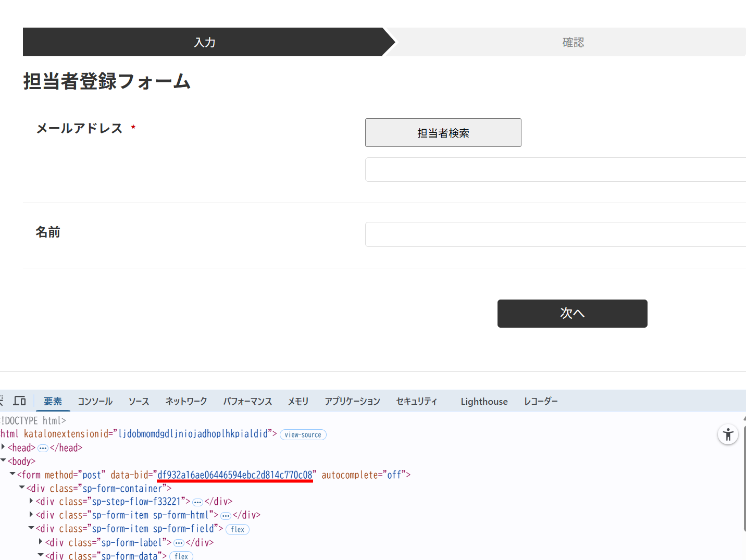Switch to the コンソール tab
Viewport: 746px width, 560px height.
[x=95, y=401]
